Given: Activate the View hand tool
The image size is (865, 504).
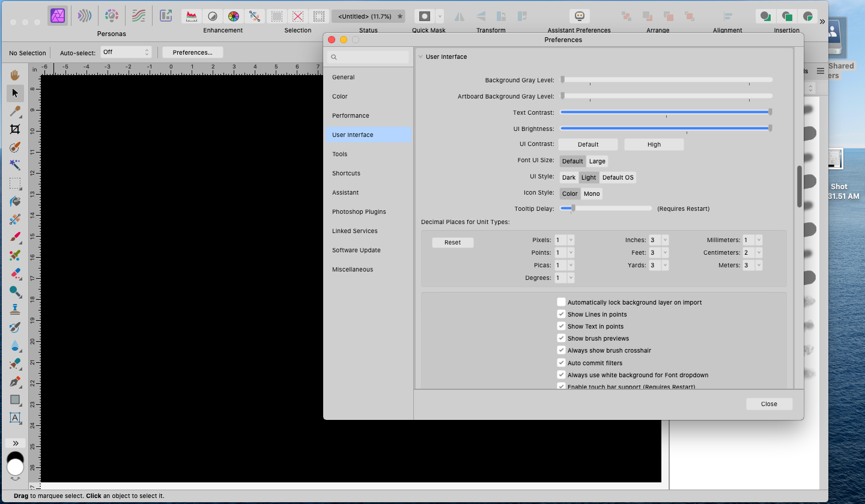Looking at the screenshot, I should [15, 75].
